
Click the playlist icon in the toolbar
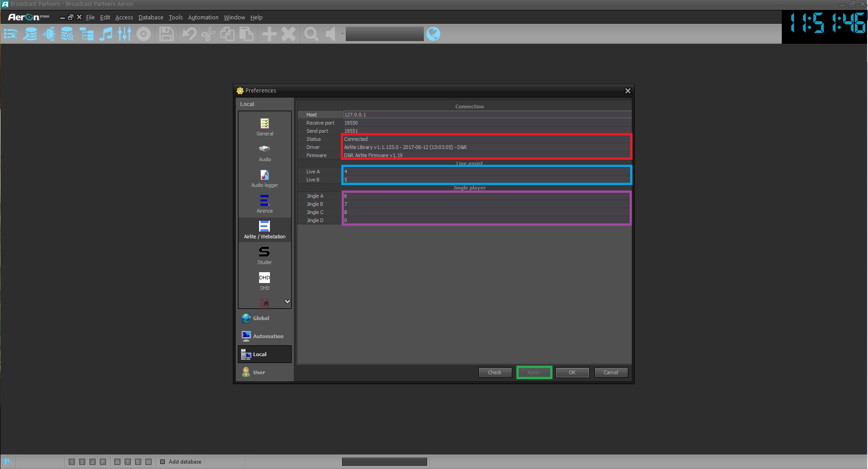click(10, 34)
